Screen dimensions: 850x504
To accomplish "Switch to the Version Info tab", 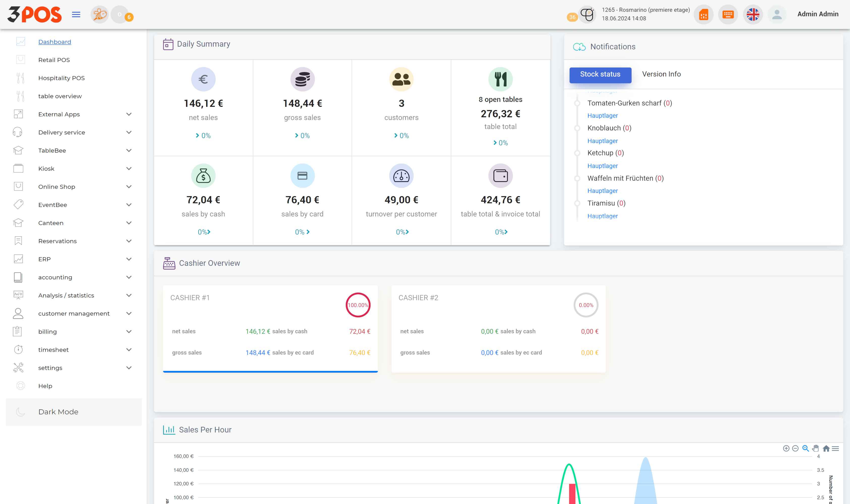I will (661, 74).
